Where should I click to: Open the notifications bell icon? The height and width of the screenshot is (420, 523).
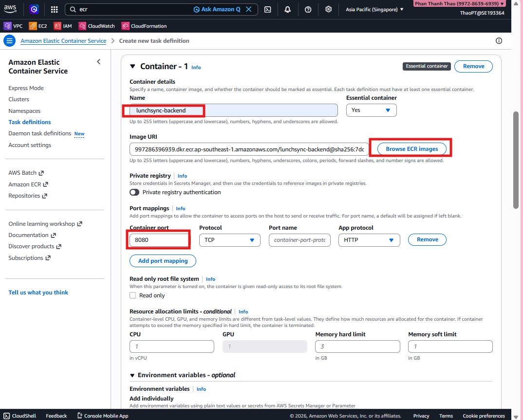tap(288, 9)
